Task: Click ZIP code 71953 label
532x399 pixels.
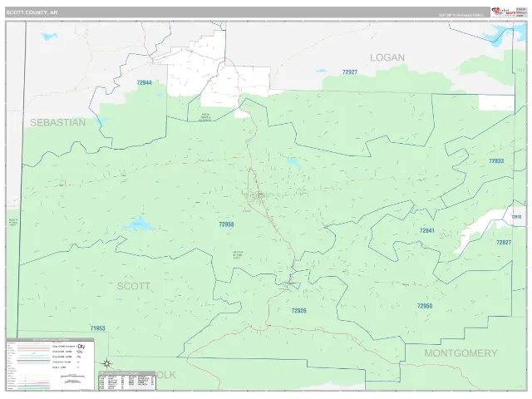Action: 98,328
